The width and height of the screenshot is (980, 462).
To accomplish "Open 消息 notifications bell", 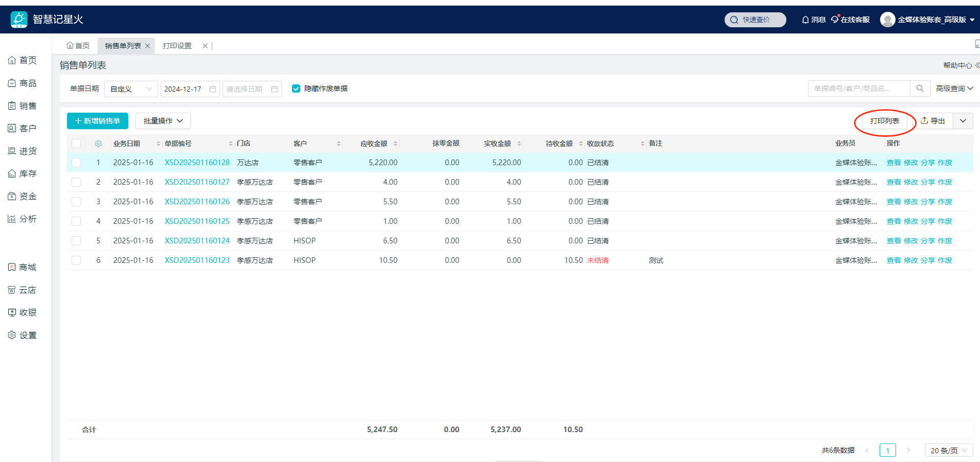I will click(x=814, y=20).
